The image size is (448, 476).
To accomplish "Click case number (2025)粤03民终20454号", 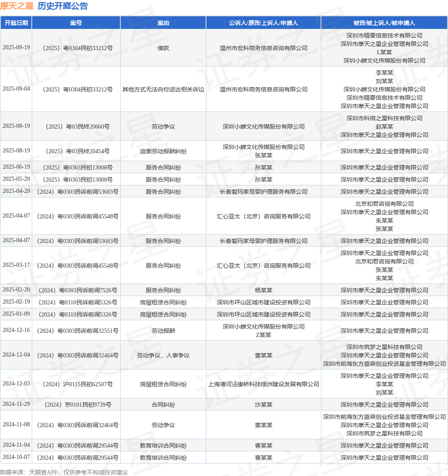I will click(78, 151).
